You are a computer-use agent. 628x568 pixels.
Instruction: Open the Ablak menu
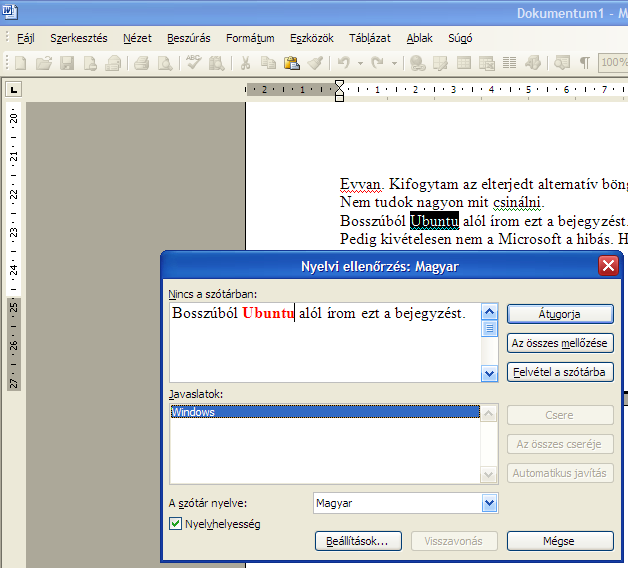pyautogui.click(x=419, y=38)
